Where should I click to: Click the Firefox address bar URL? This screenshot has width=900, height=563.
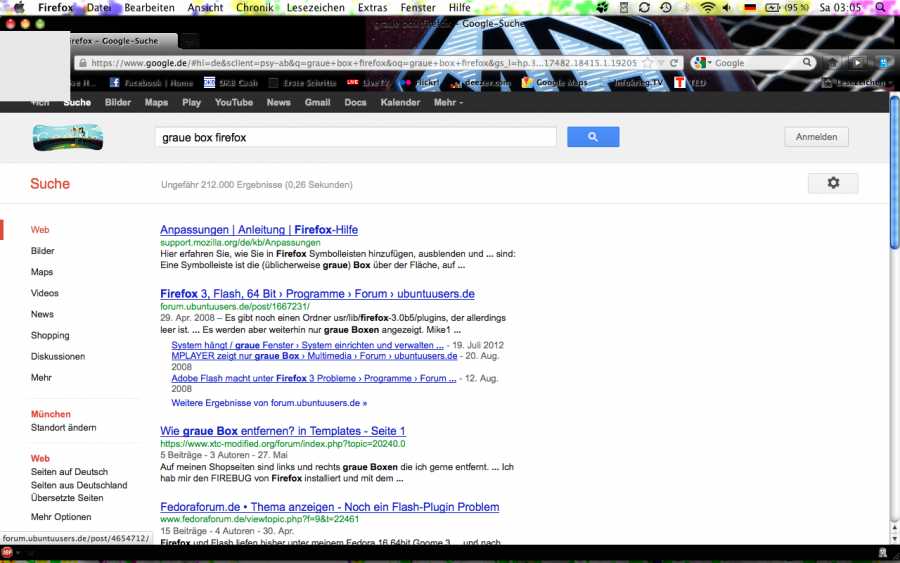pos(363,63)
